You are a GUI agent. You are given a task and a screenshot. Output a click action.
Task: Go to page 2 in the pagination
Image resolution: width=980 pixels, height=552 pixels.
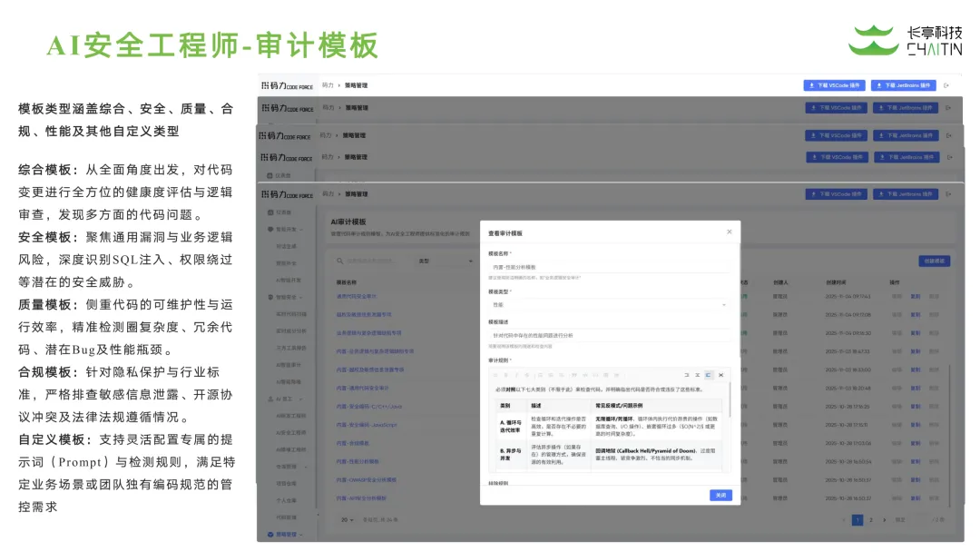(870, 520)
